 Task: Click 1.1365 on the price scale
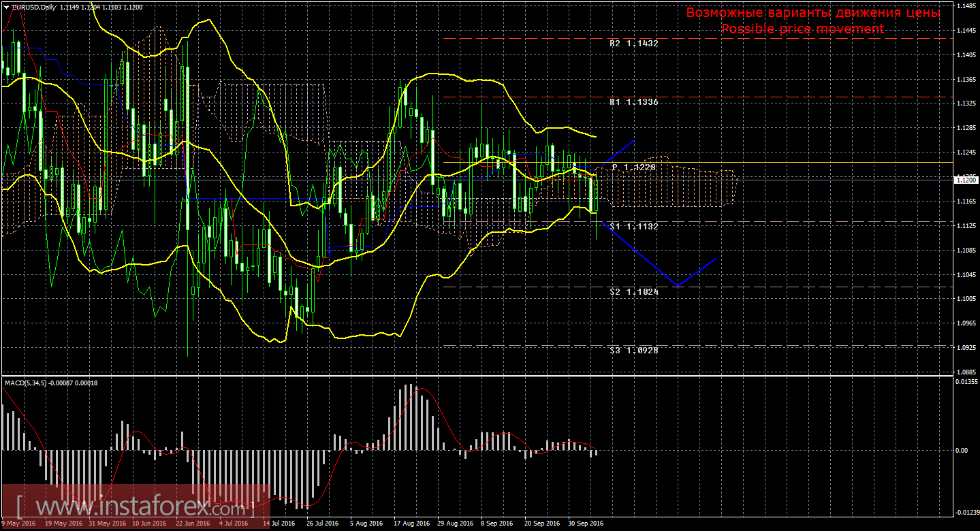(966, 80)
